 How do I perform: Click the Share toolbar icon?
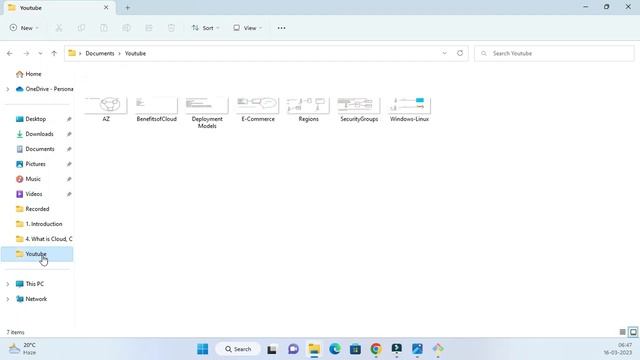149,28
